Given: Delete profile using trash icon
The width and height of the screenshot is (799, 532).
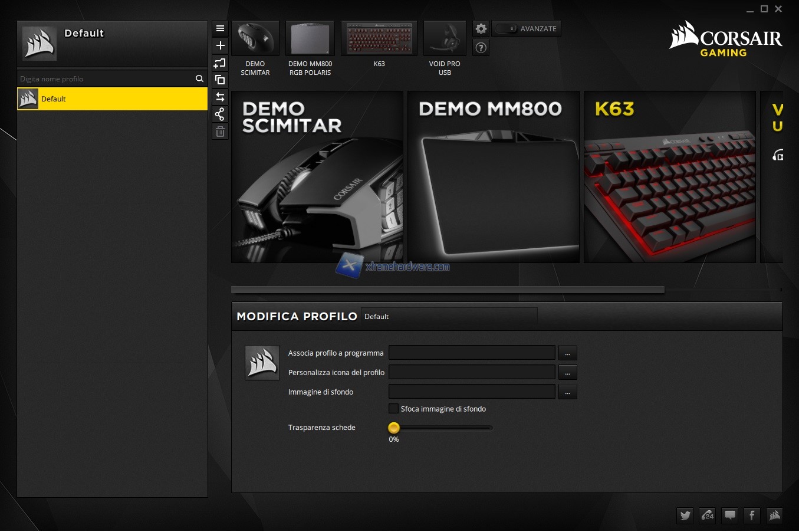Looking at the screenshot, I should 220,132.
